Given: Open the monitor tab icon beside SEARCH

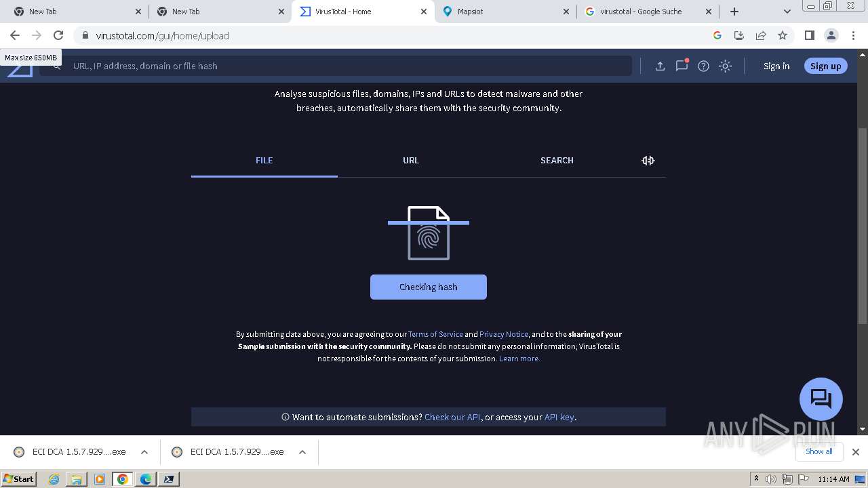Looking at the screenshot, I should (x=648, y=161).
